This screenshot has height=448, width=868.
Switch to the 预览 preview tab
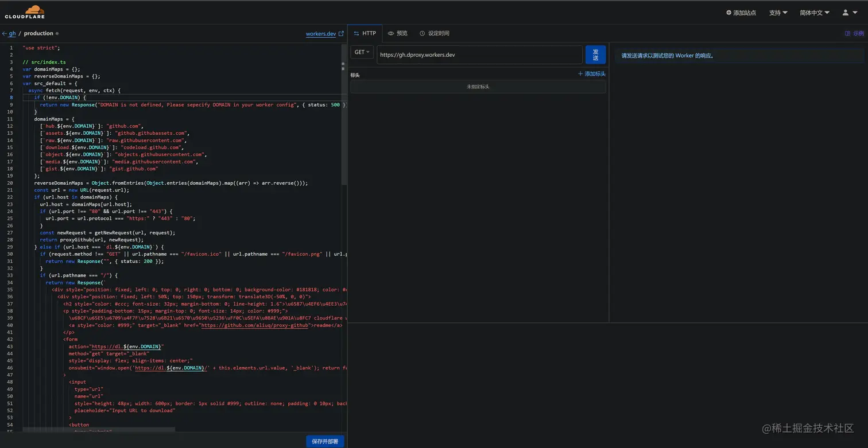(x=397, y=33)
